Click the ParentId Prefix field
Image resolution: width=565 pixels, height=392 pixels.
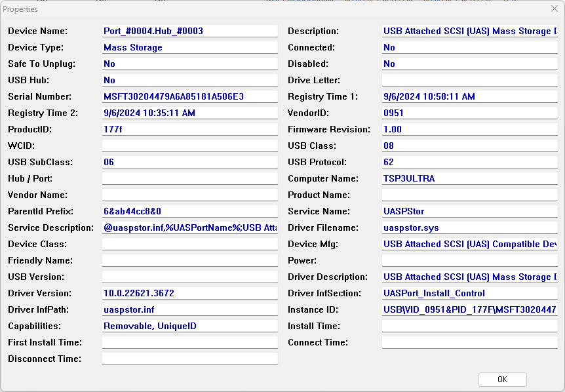[x=190, y=212]
